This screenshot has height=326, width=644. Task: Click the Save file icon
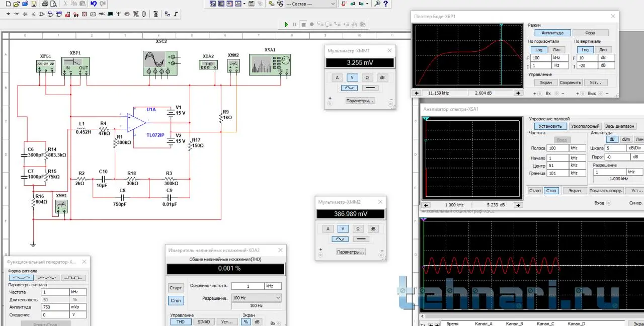click(x=33, y=4)
